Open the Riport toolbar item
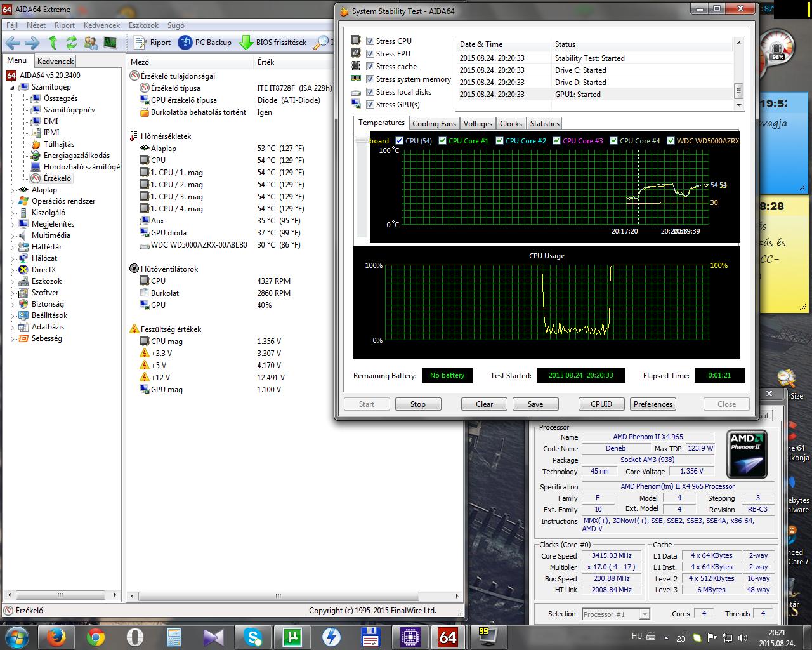Viewport: 812px width, 650px height. [x=152, y=43]
